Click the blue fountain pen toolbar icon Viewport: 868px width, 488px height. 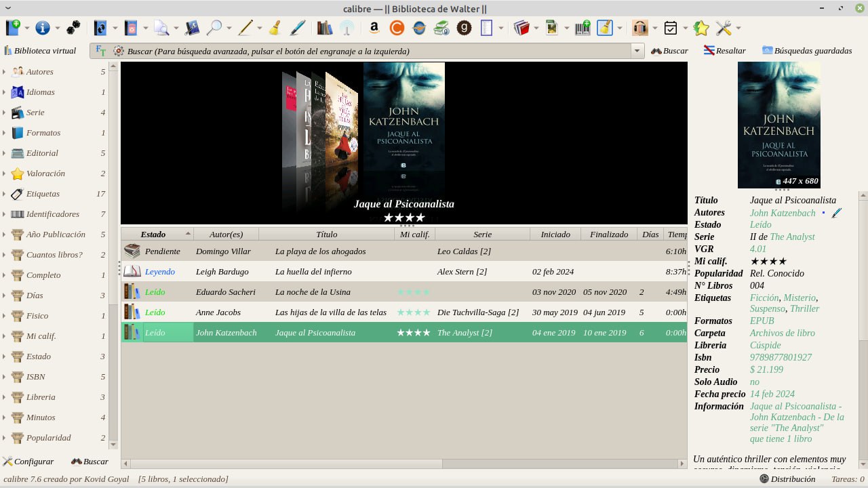click(x=298, y=28)
